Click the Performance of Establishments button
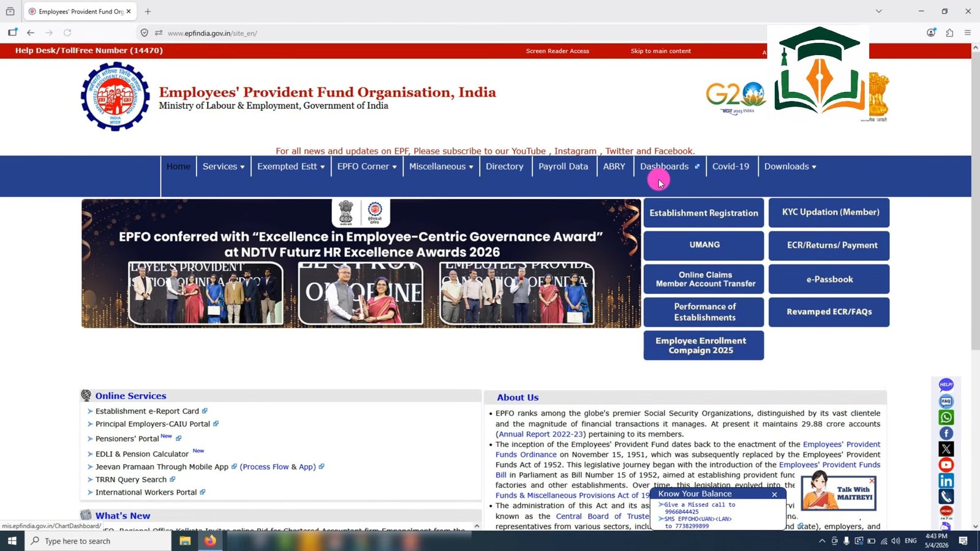This screenshot has width=980, height=551. click(704, 312)
